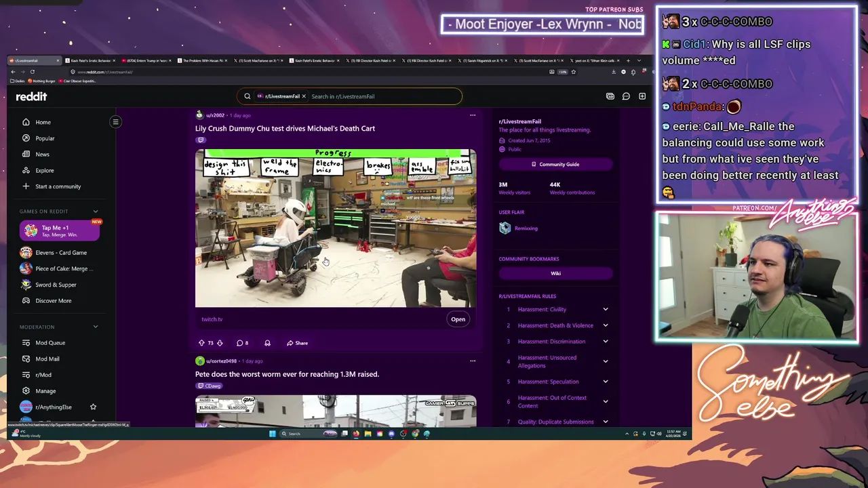Viewport: 868px width, 488px height.
Task: Expand rule Quality: Duplicate Submissions
Action: point(606,422)
